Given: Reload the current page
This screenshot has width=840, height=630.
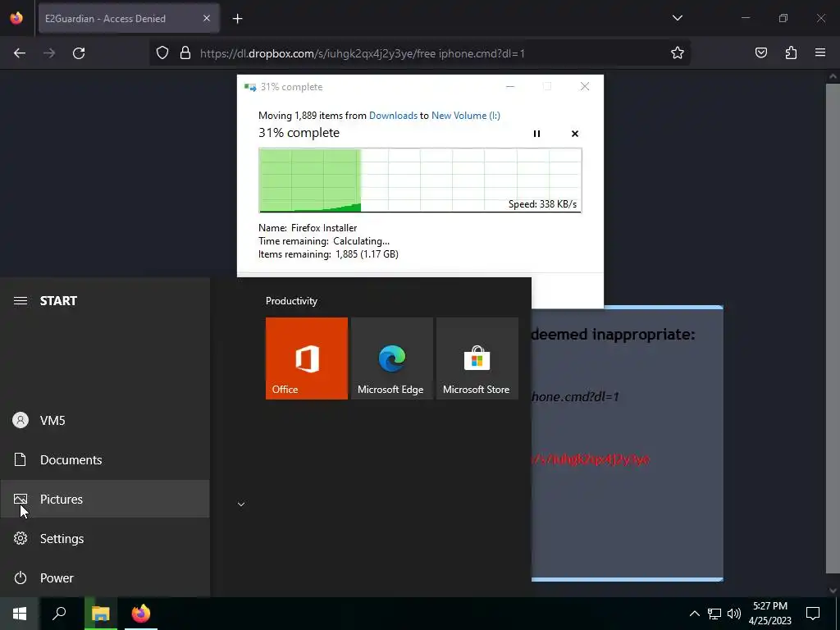Looking at the screenshot, I should pos(79,53).
